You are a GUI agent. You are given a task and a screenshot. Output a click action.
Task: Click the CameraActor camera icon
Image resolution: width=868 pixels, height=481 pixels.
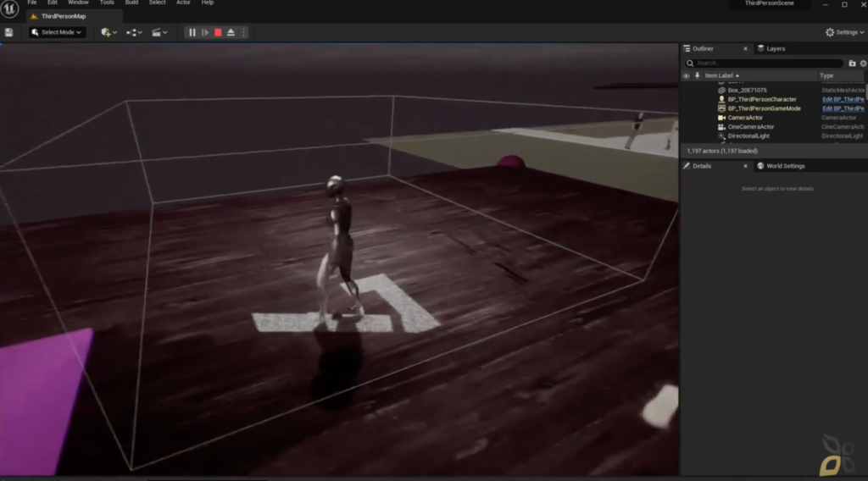coord(721,118)
